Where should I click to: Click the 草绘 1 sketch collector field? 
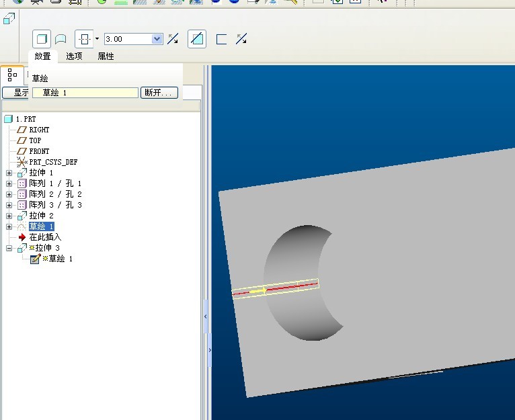coord(85,93)
